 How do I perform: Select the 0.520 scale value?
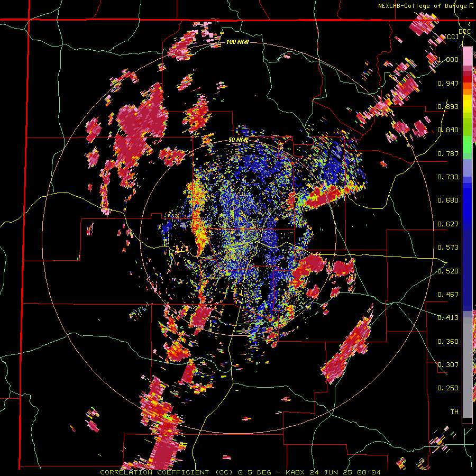[448, 271]
